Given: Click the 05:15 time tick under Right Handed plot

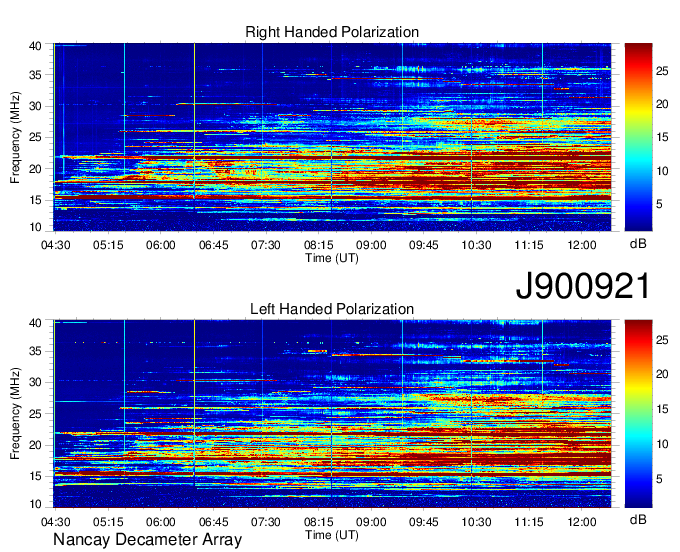Looking at the screenshot, I should click(x=108, y=245).
